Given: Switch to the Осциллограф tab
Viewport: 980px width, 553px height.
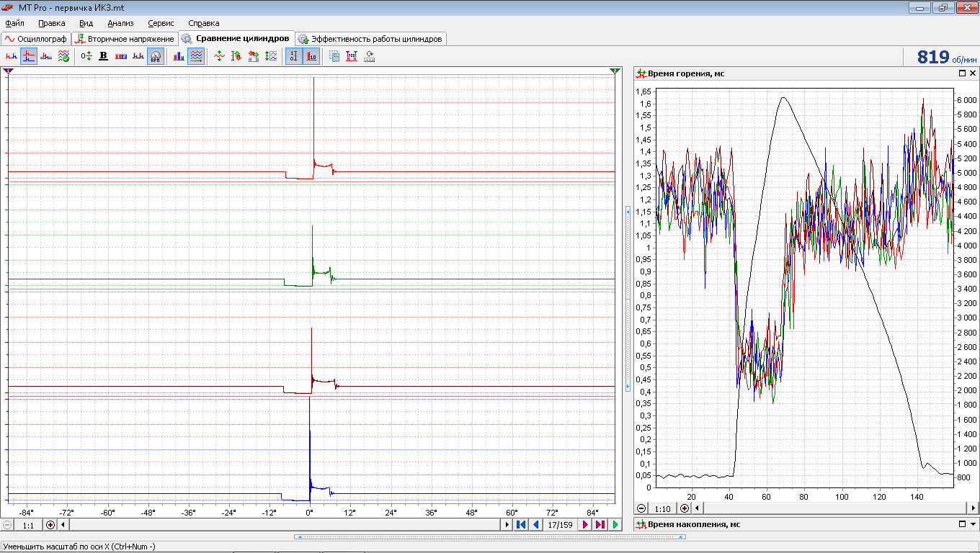Looking at the screenshot, I should tap(36, 38).
